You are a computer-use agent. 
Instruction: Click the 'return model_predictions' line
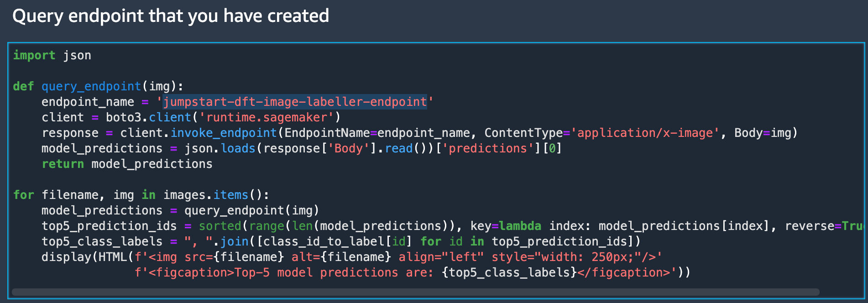pos(127,164)
